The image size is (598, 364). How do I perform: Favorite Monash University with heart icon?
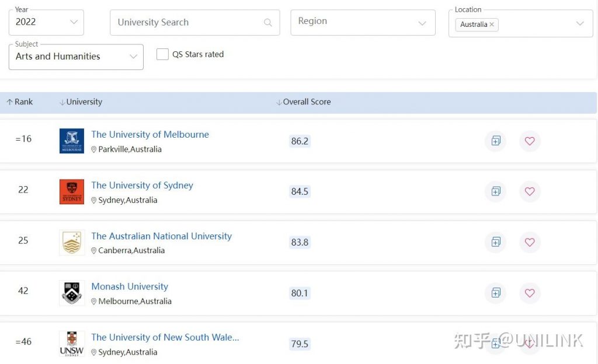tap(530, 293)
